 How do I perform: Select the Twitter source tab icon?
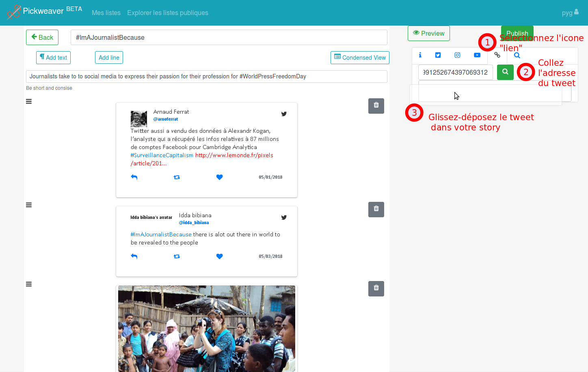point(438,55)
